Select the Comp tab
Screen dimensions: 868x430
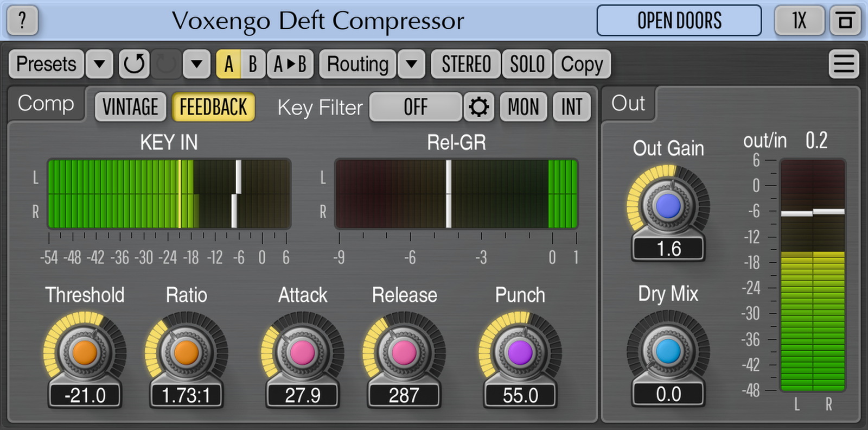[x=46, y=103]
